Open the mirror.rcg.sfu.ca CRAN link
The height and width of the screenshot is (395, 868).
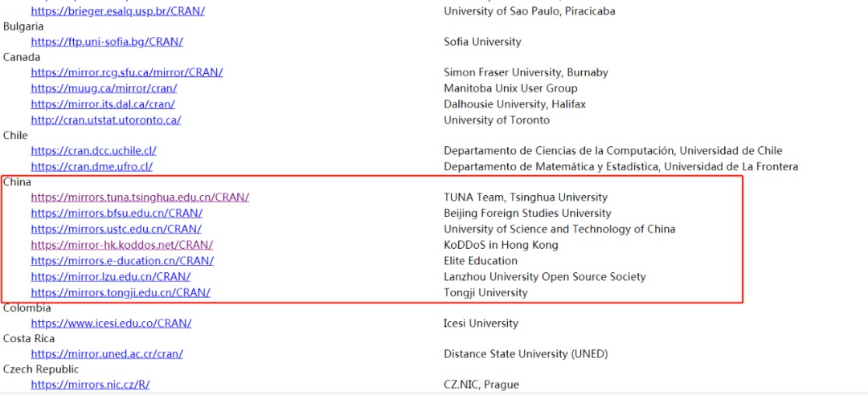point(127,72)
